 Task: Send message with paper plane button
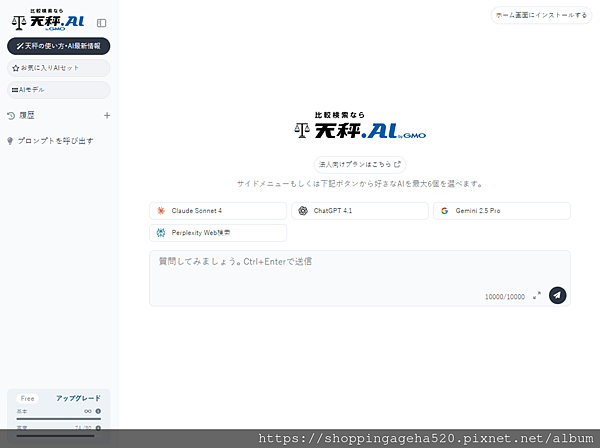pos(558,295)
